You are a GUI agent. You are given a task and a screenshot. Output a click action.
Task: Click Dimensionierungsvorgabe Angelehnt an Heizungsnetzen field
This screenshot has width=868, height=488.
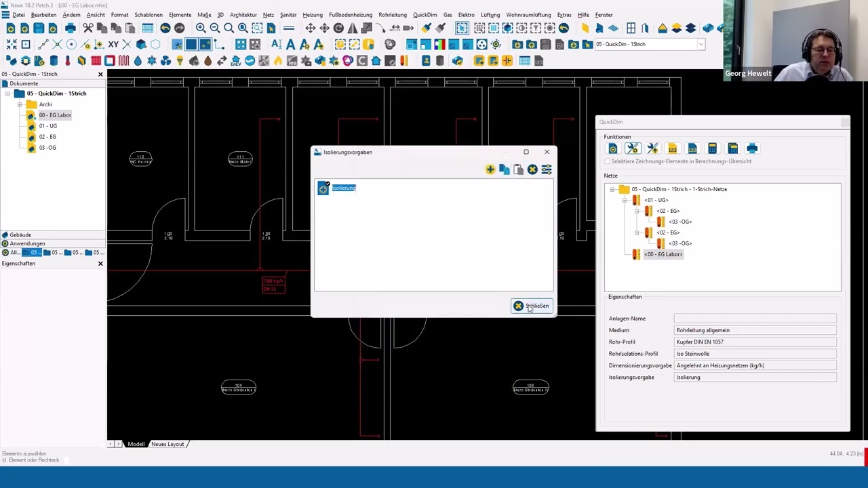click(x=755, y=366)
